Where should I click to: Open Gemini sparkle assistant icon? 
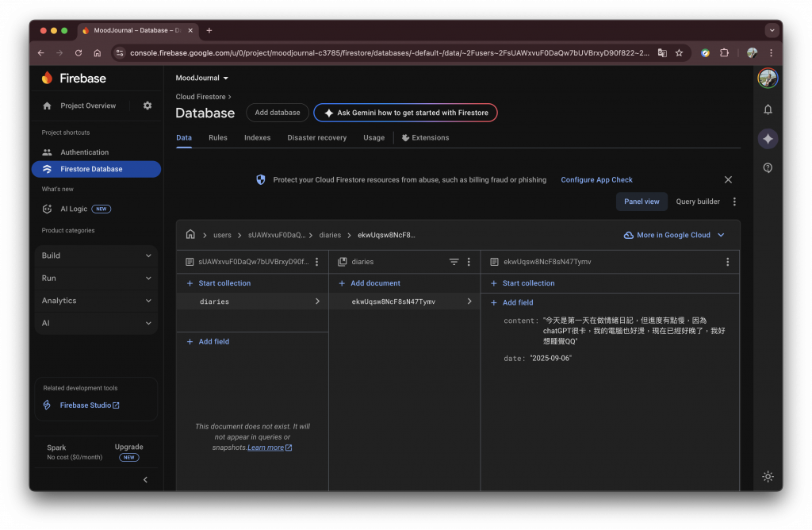(x=768, y=139)
